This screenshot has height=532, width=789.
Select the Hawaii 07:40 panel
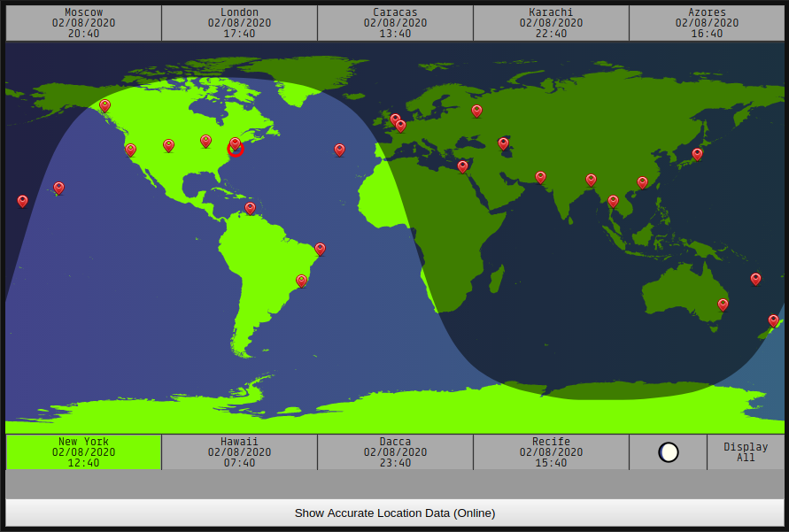click(239, 452)
